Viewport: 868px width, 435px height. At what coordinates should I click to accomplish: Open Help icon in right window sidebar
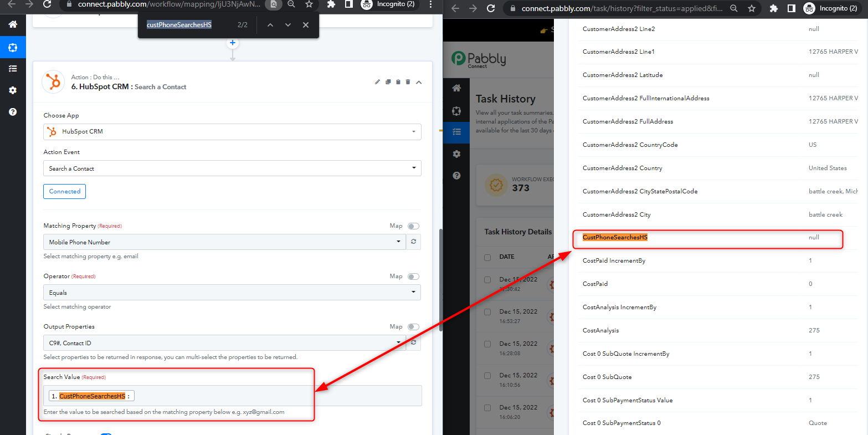coord(456,176)
